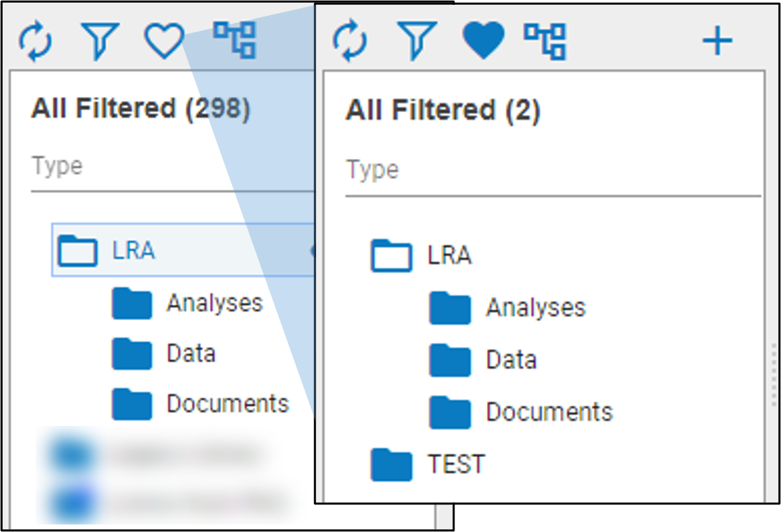Click the plus icon to add an item

pos(717,42)
